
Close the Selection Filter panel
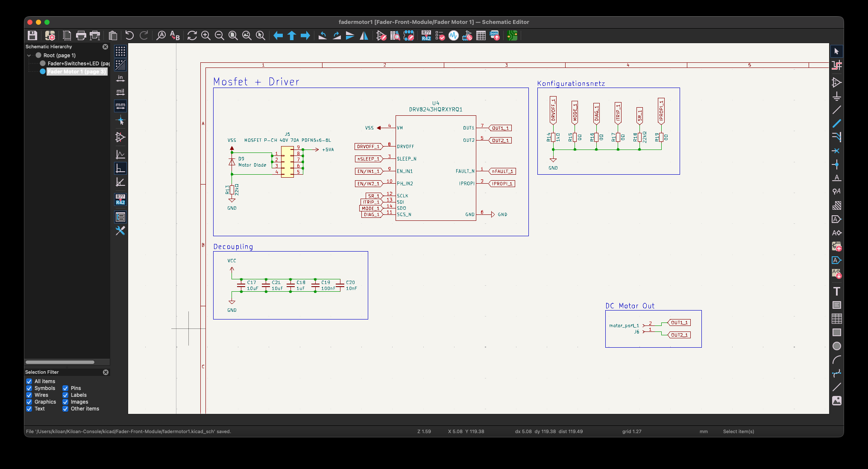[x=106, y=372]
